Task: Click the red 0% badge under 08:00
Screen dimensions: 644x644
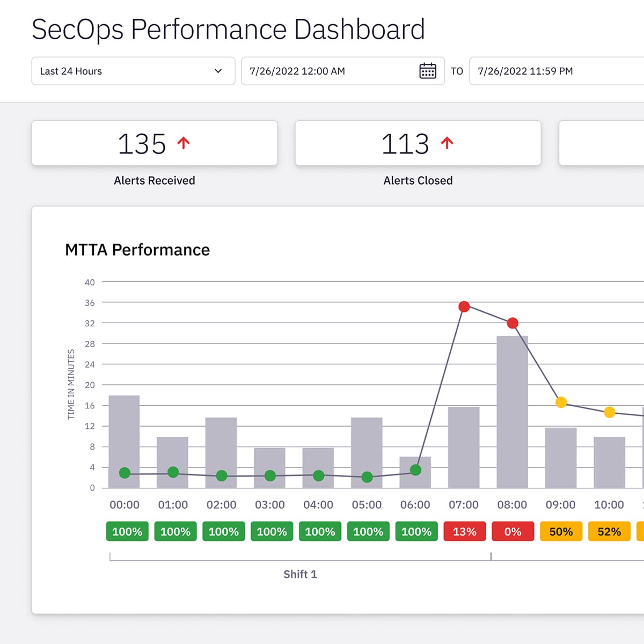Action: click(x=513, y=531)
